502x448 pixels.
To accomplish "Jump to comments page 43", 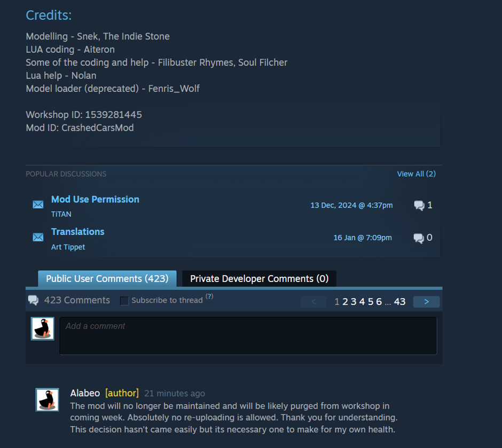I will pyautogui.click(x=399, y=302).
